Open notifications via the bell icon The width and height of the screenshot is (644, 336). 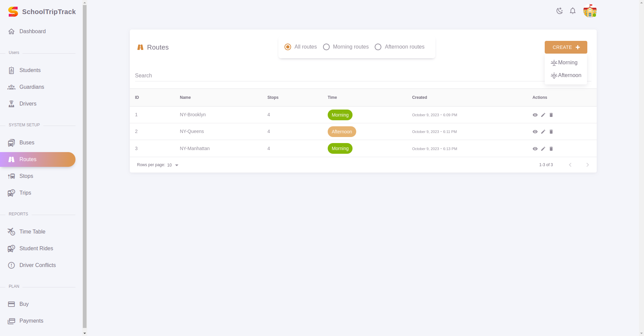tap(573, 11)
